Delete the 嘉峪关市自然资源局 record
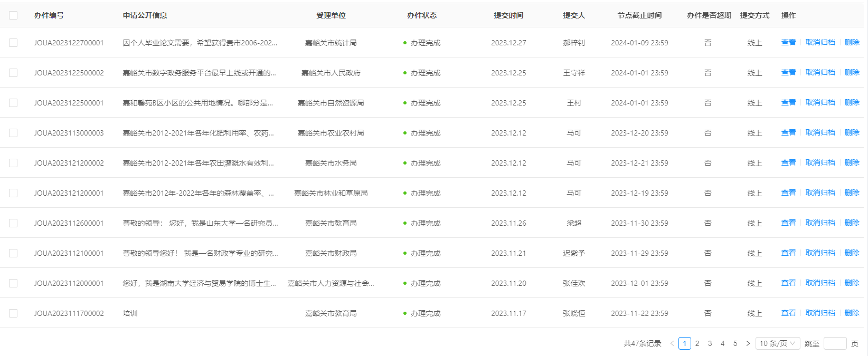Screen dimensions: 868x356 (852, 102)
